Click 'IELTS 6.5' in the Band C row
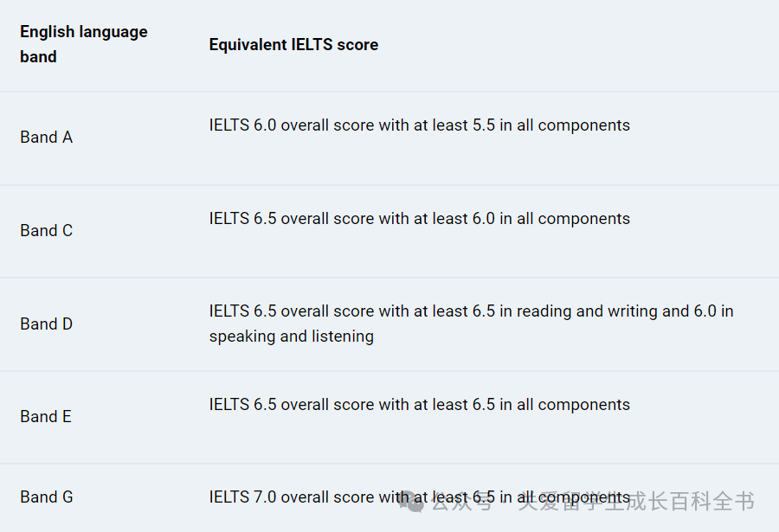 click(x=242, y=219)
